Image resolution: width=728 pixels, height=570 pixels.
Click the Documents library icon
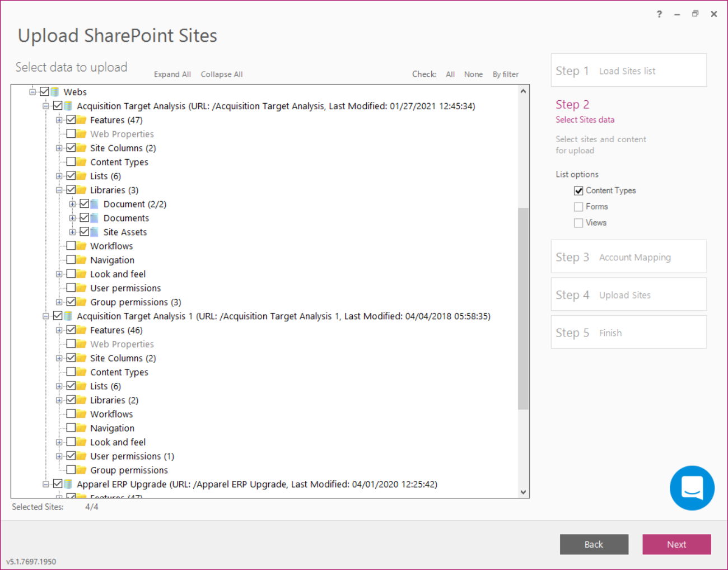[x=95, y=218]
